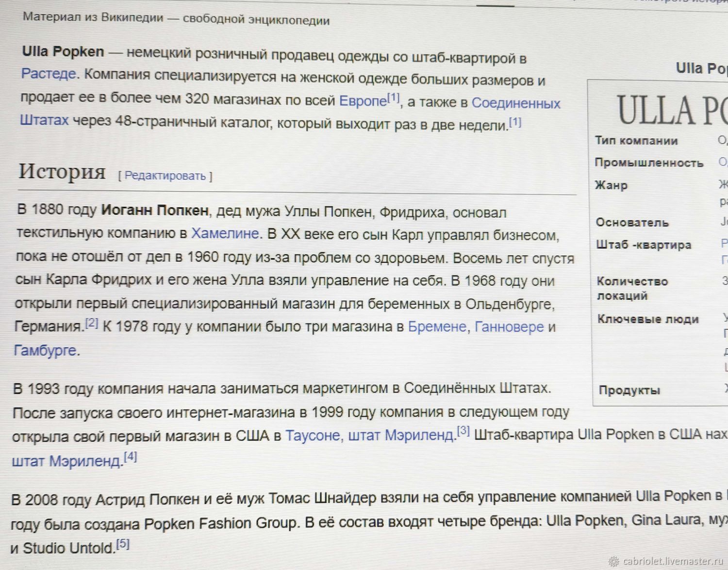This screenshot has width=728, height=570.
Task: Click the bold Ulla Popken article title text
Action: coord(63,51)
